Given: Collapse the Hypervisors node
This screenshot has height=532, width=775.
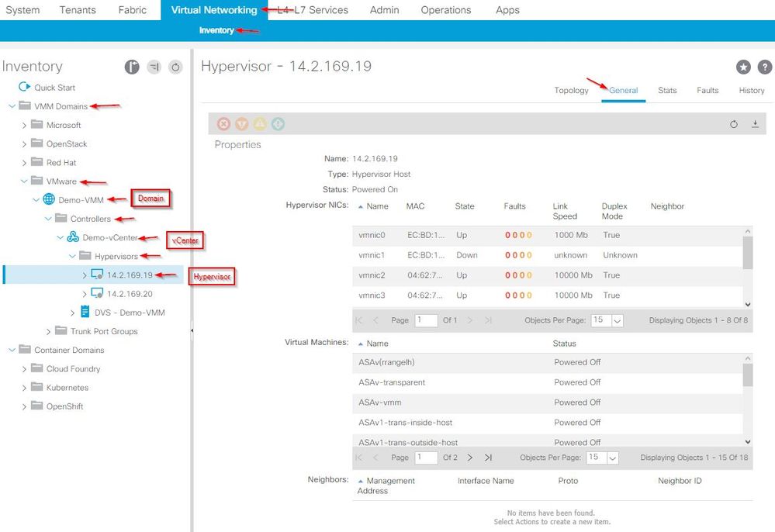Looking at the screenshot, I should point(72,257).
